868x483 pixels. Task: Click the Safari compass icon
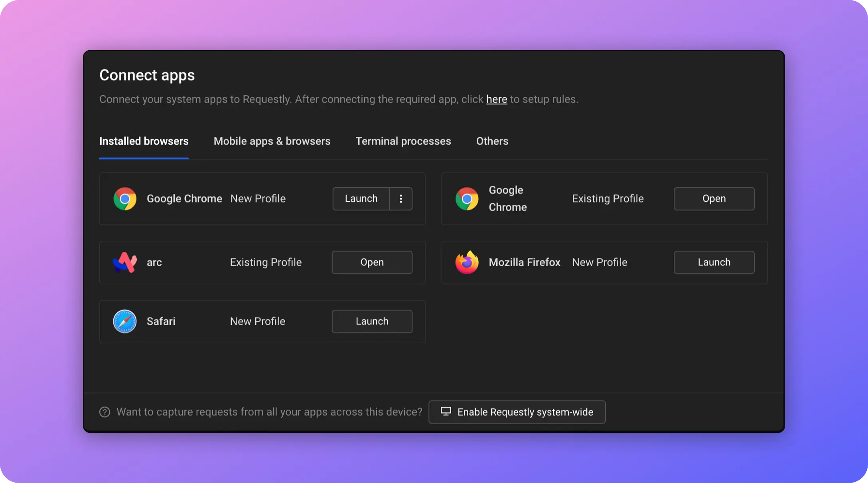click(x=125, y=321)
